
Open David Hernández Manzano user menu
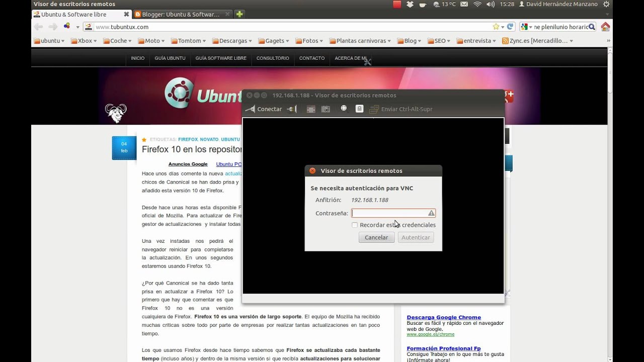click(558, 4)
